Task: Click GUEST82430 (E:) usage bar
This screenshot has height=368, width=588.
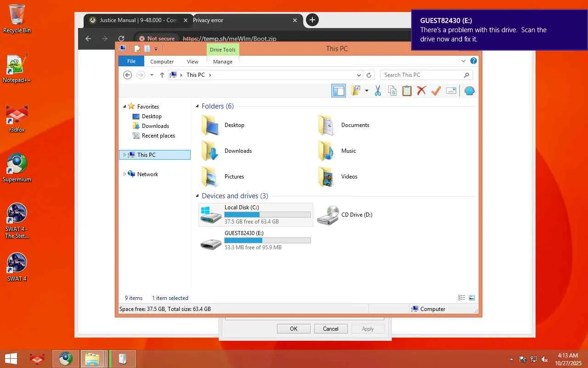Action: 267,241
